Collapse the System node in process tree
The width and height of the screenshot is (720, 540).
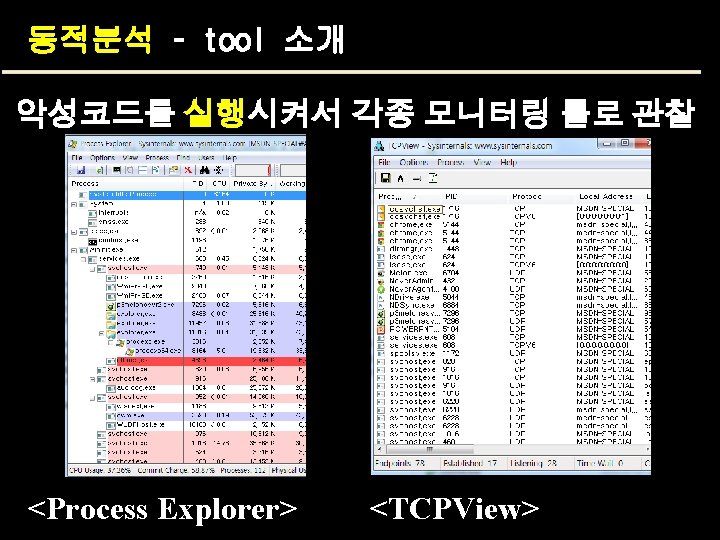(x=74, y=204)
